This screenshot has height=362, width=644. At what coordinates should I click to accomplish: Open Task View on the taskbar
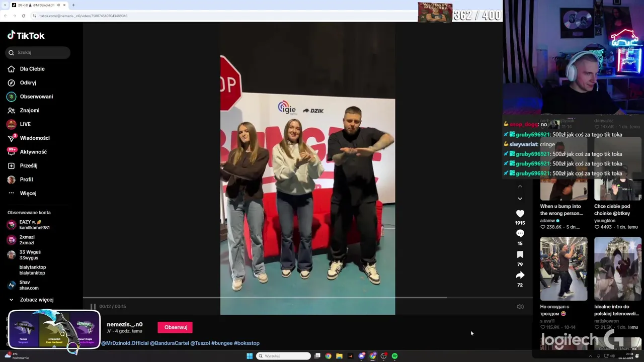pyautogui.click(x=317, y=356)
